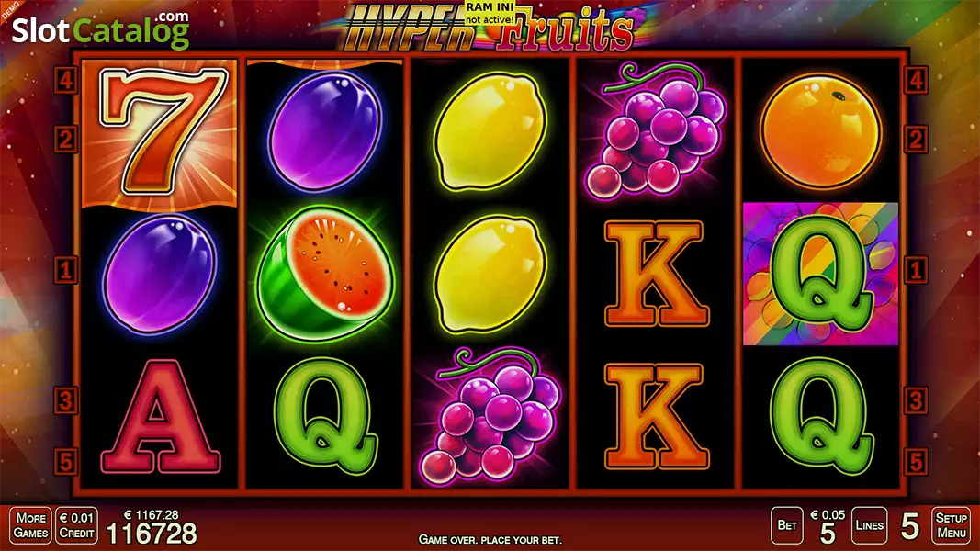Open the More Games button
Screen dimensions: 980x551
click(30, 525)
